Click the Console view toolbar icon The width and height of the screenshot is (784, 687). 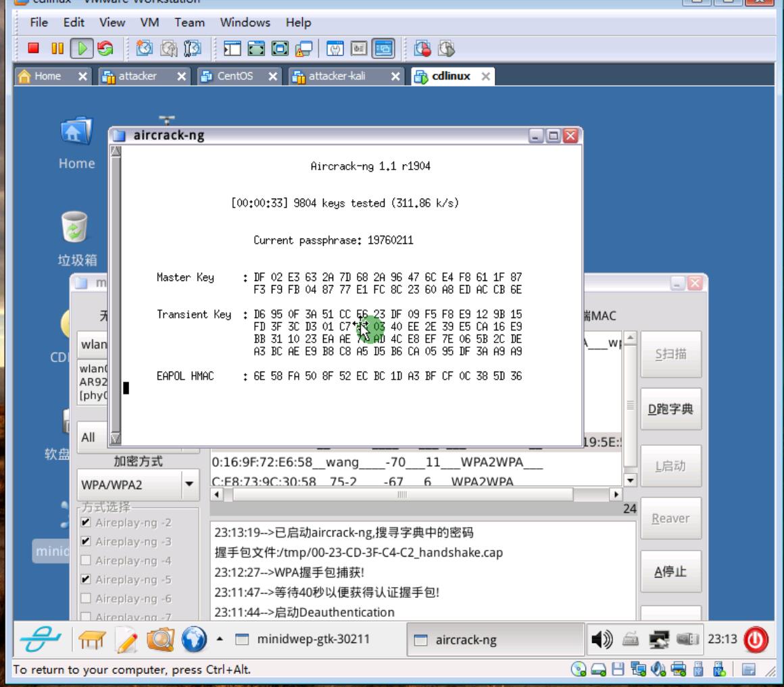[x=383, y=49]
